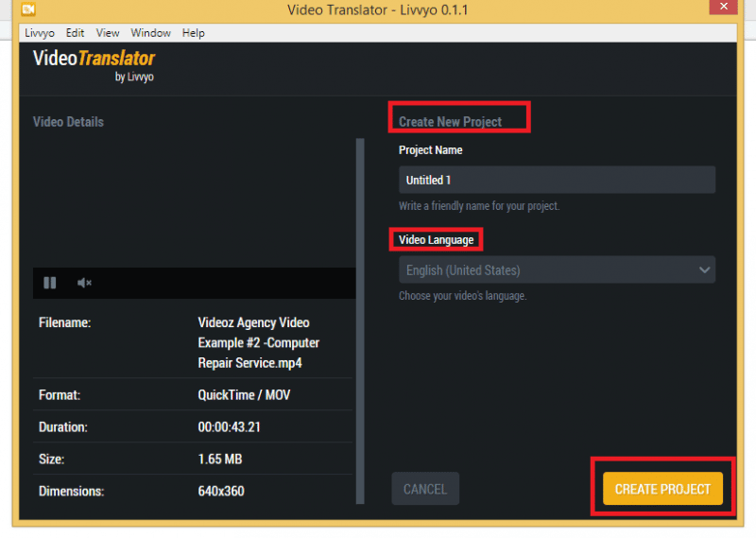Click the dimensions value 640x360
756x538 pixels.
coord(221,491)
